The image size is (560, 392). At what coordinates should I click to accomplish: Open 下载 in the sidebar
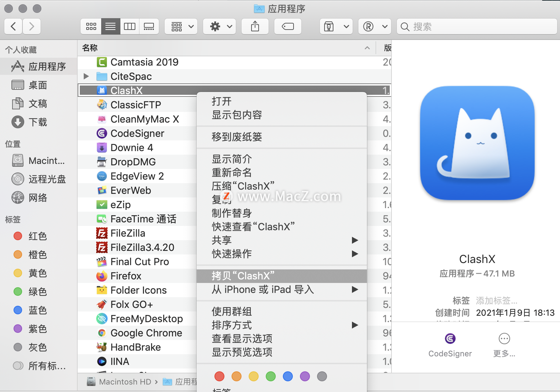point(38,122)
